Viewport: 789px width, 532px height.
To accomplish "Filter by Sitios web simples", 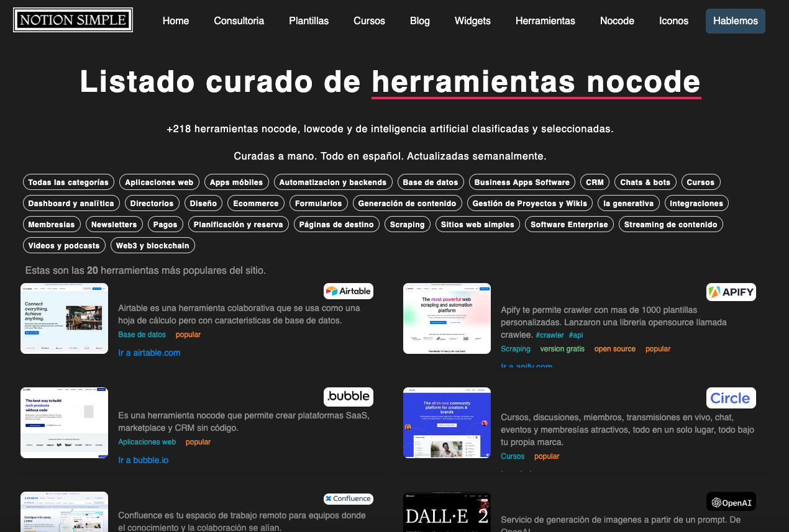I will 478,224.
